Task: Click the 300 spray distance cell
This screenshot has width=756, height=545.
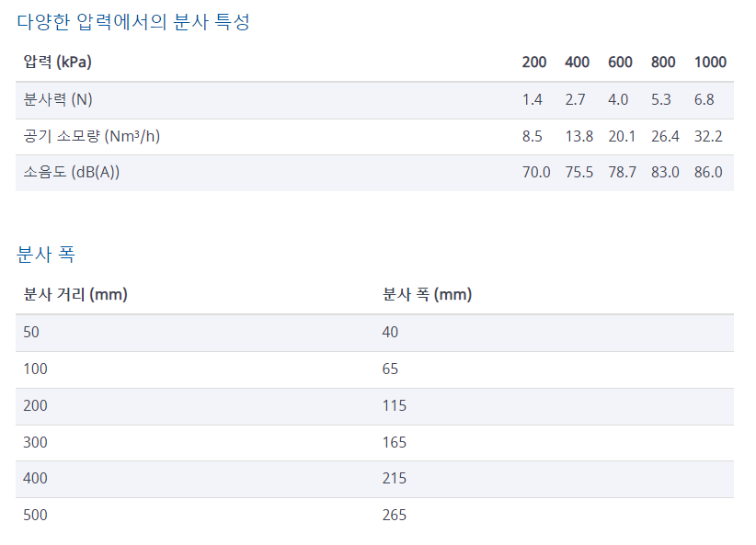Action: [35, 442]
